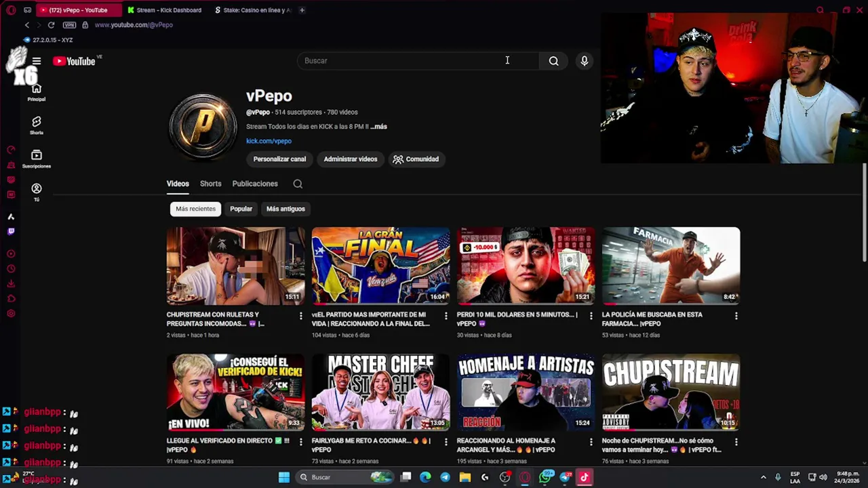Screen dimensions: 868x488
Task: Open options menu for FAIRLYGAB ME RETO video
Action: pos(446,442)
